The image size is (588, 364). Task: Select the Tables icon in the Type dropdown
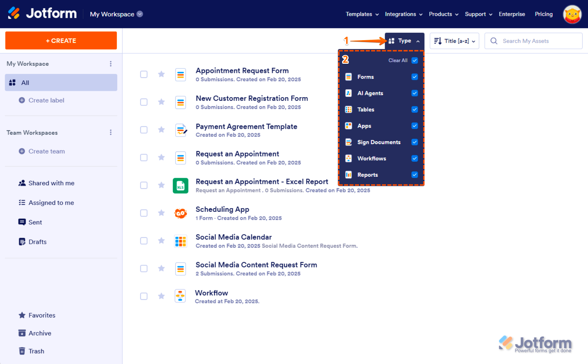tap(348, 109)
